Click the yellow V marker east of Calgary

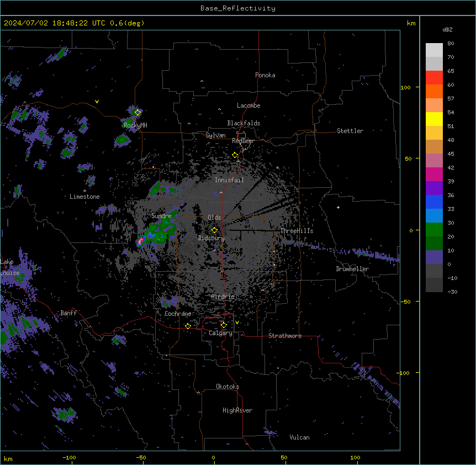click(237, 323)
